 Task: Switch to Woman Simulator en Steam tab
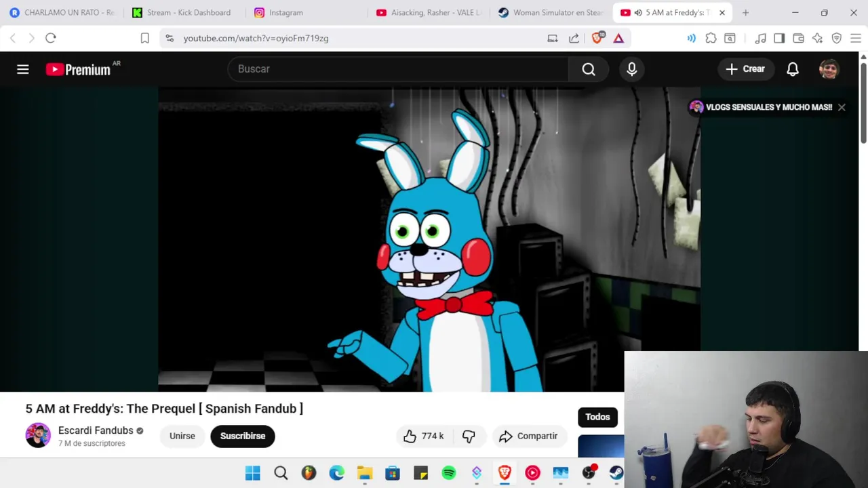(550, 12)
